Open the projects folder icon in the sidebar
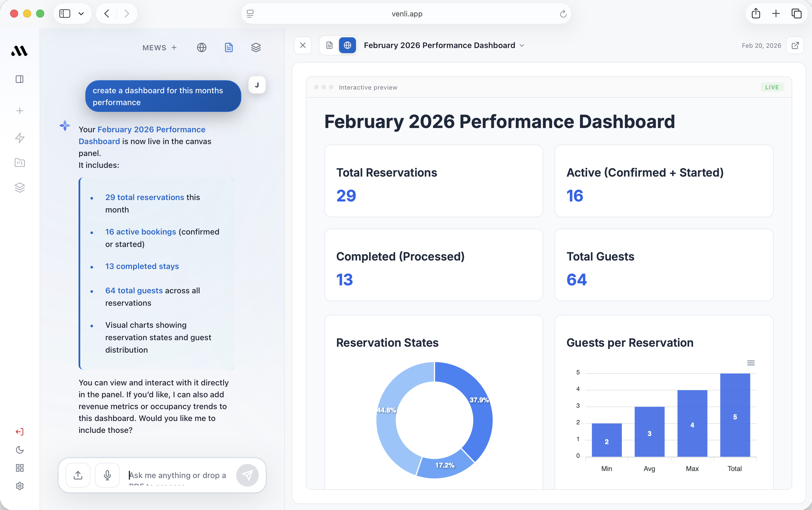The width and height of the screenshot is (812, 510). [19, 162]
